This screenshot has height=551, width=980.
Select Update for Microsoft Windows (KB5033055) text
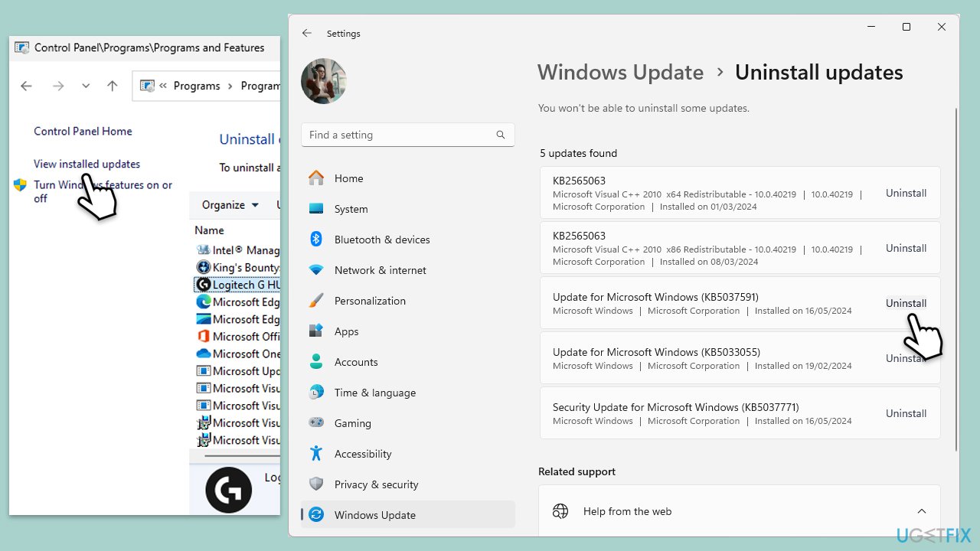(656, 352)
